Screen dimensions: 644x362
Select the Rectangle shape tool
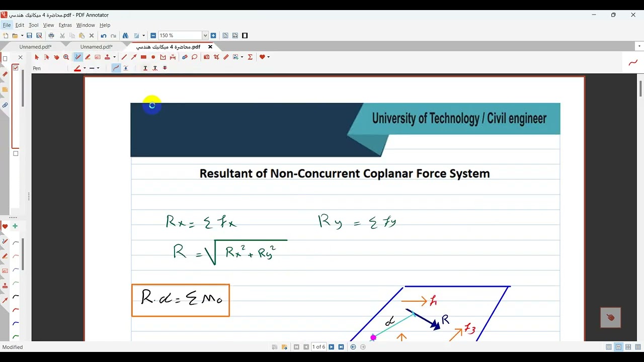point(143,57)
